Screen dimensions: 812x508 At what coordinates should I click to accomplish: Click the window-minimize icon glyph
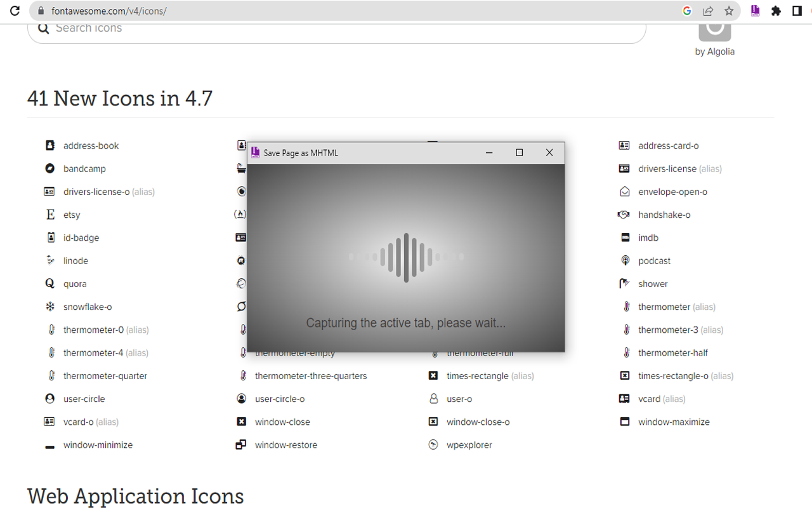point(50,447)
